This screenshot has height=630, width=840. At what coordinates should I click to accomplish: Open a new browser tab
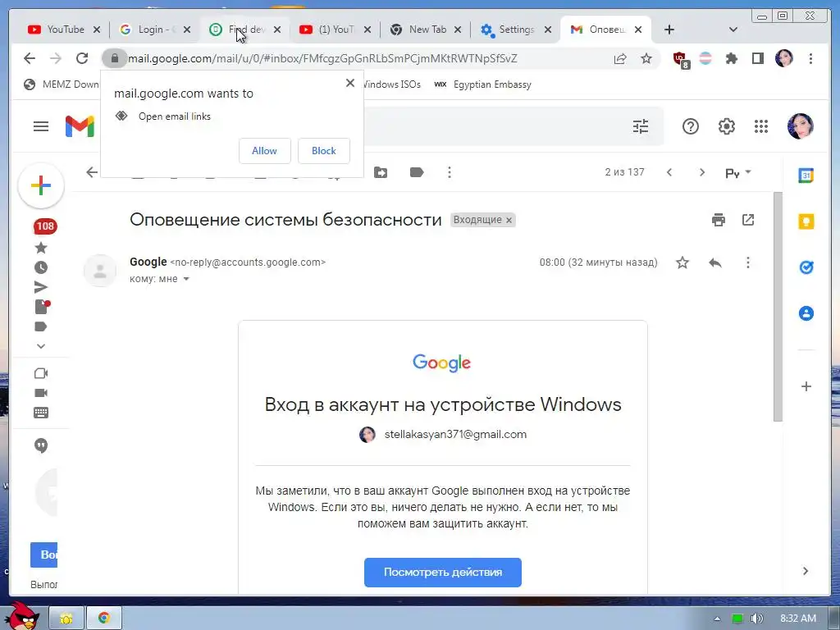pyautogui.click(x=669, y=30)
